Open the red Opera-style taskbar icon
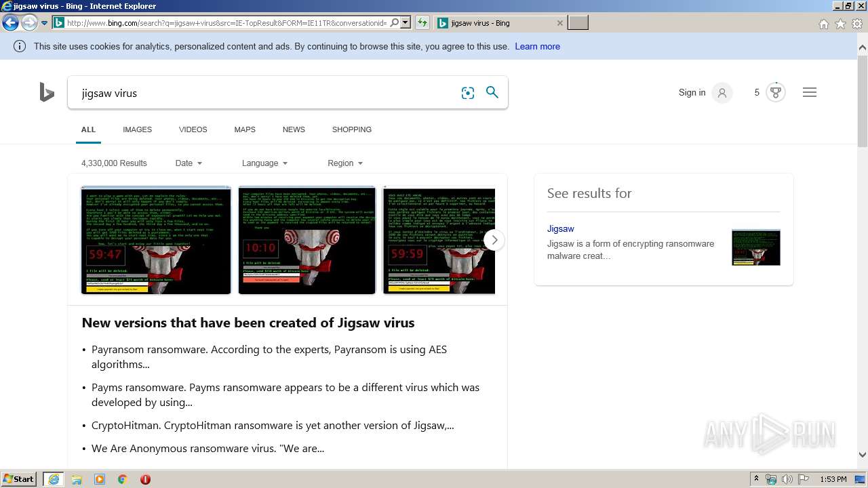Image resolution: width=868 pixels, height=488 pixels. coord(145,479)
